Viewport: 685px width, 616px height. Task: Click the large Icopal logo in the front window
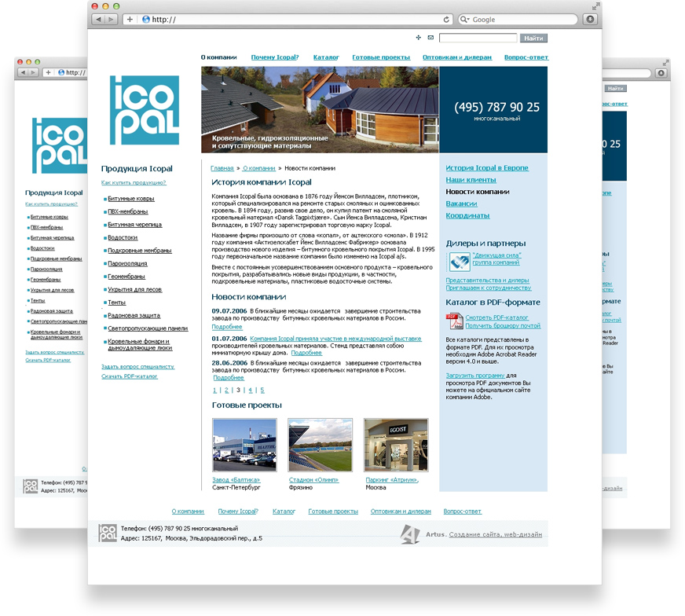coord(145,110)
